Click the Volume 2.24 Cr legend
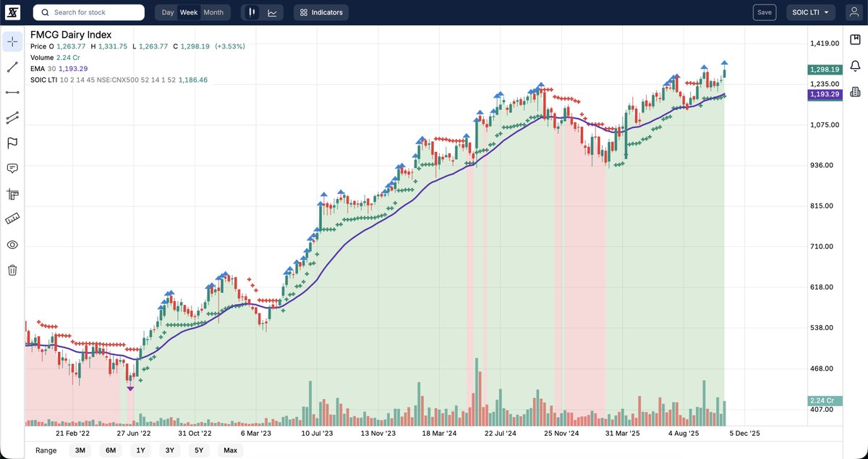The image size is (868, 459). coord(54,57)
